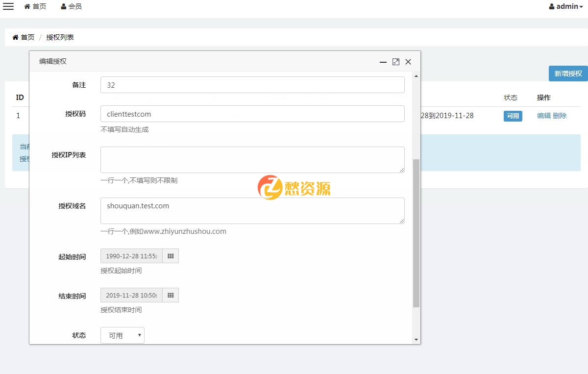Open the calendar picker for 起始时间
Screen dimensions: 588x374
[x=171, y=255]
